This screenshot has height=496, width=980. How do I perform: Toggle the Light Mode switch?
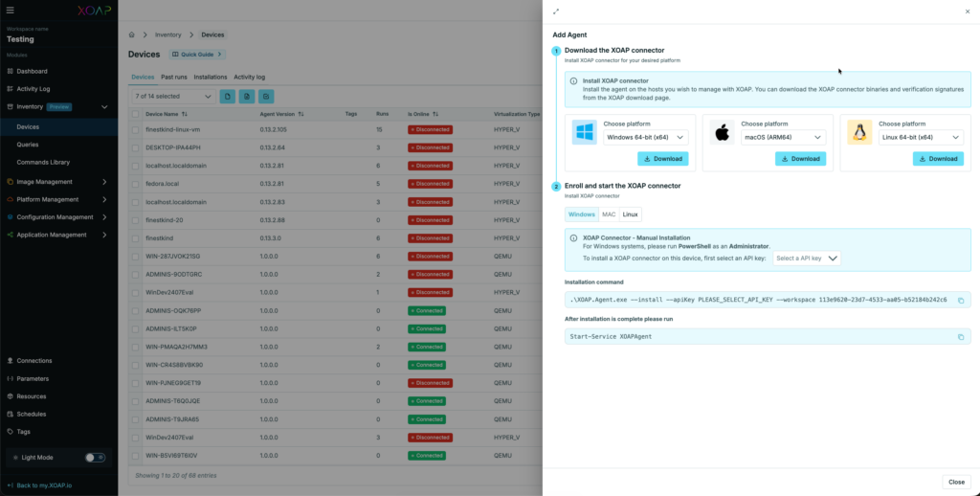(95, 458)
